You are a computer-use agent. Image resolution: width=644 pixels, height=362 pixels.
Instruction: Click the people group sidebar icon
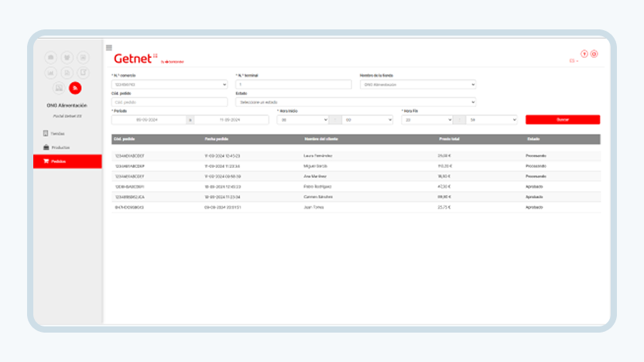[67, 57]
